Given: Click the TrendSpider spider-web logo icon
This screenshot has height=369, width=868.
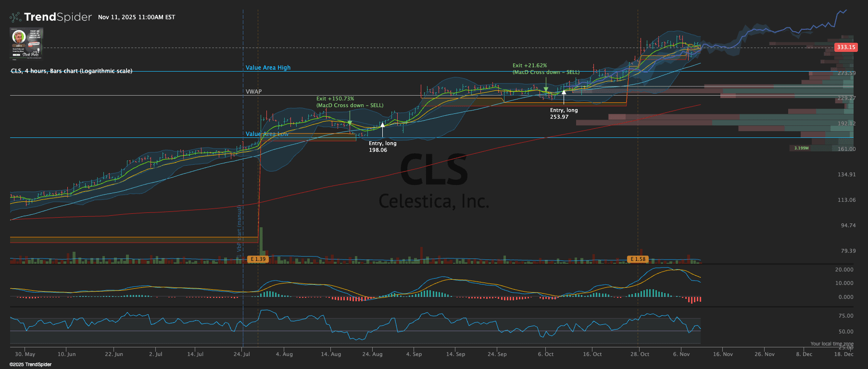Looking at the screenshot, I should pos(15,17).
